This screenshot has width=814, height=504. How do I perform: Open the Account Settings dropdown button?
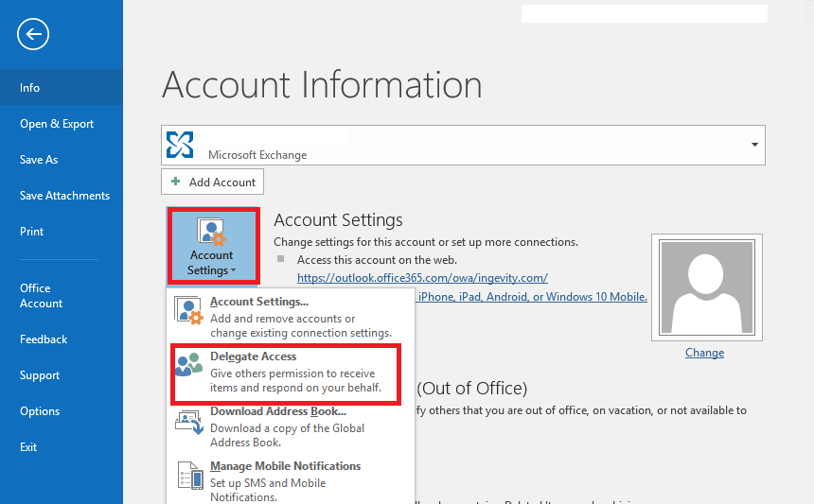(x=212, y=246)
